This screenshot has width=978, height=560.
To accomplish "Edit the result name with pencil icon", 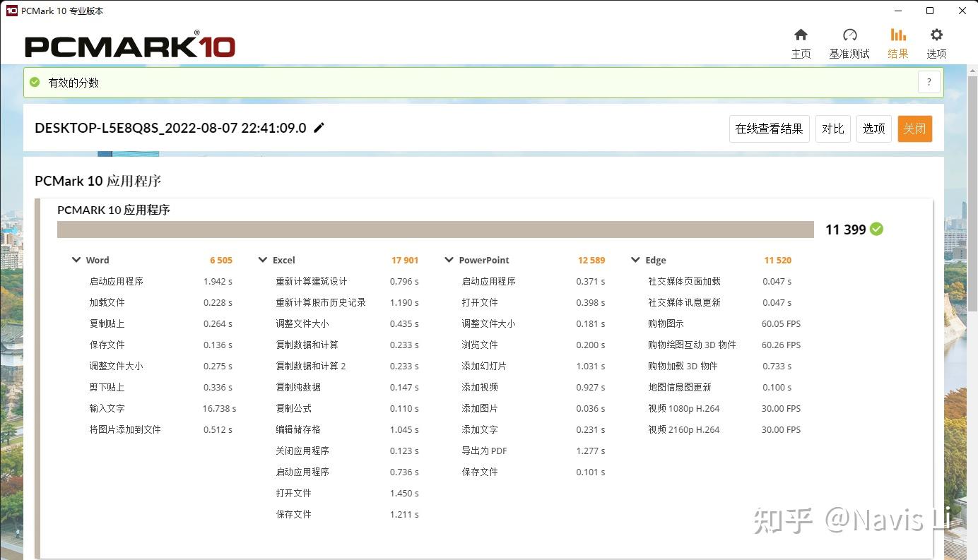I will (319, 128).
